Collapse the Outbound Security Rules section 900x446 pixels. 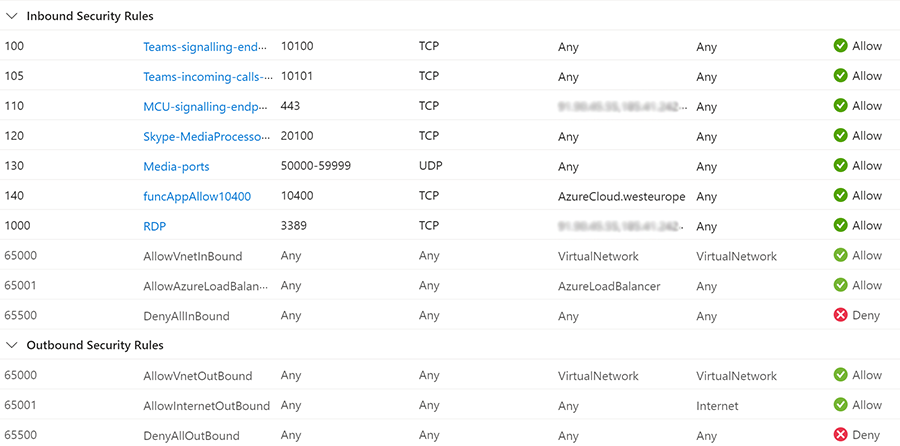coord(11,345)
